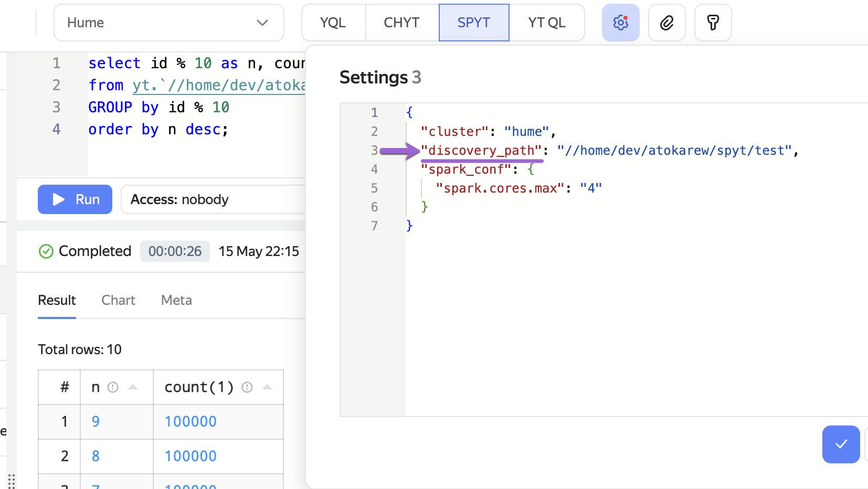
Task: Click the "discovery_path" key in settings JSON
Action: (x=481, y=151)
